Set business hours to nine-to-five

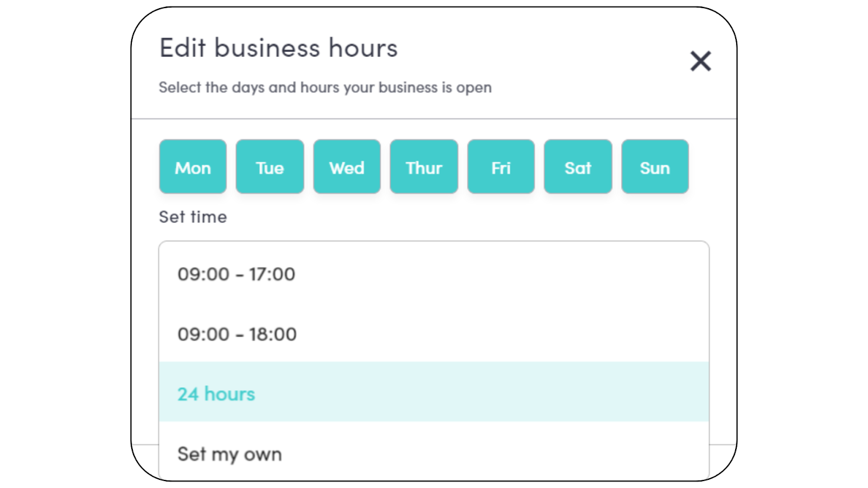[237, 274]
